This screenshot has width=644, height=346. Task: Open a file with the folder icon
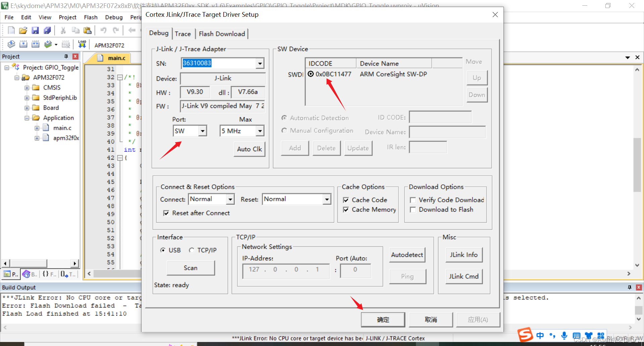pyautogui.click(x=23, y=31)
